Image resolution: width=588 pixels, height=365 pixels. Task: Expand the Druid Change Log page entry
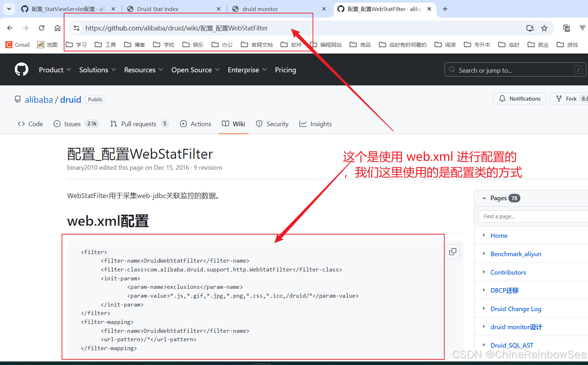tap(484, 309)
